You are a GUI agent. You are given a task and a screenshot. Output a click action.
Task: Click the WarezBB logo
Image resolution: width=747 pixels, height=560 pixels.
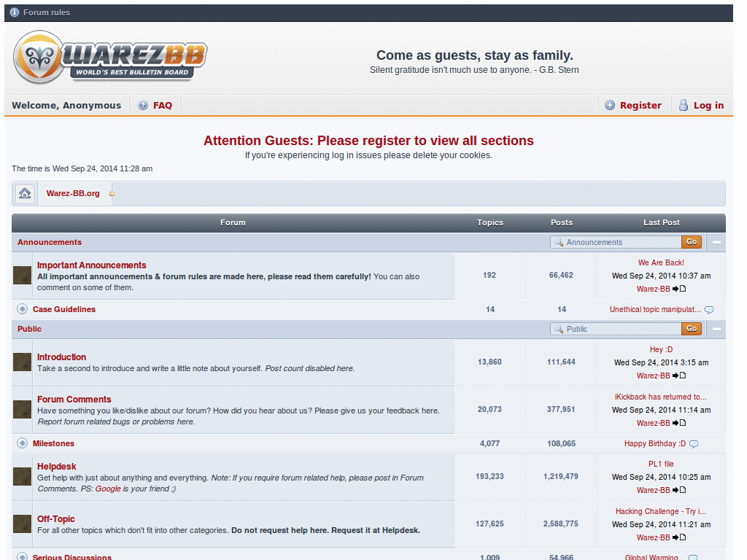pyautogui.click(x=111, y=58)
